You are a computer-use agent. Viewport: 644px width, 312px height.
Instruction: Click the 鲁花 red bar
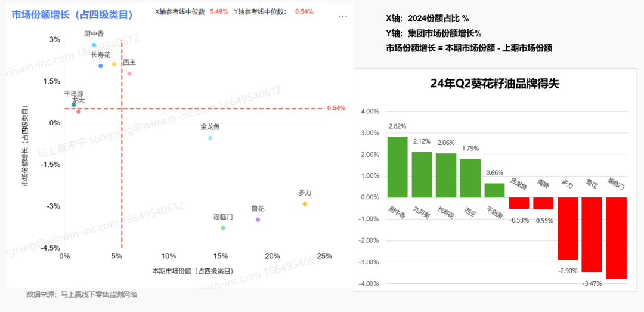(x=592, y=234)
